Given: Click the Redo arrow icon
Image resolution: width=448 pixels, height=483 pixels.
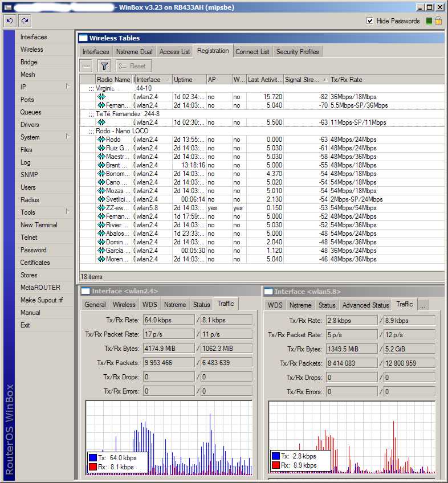Looking at the screenshot, I should click(25, 21).
